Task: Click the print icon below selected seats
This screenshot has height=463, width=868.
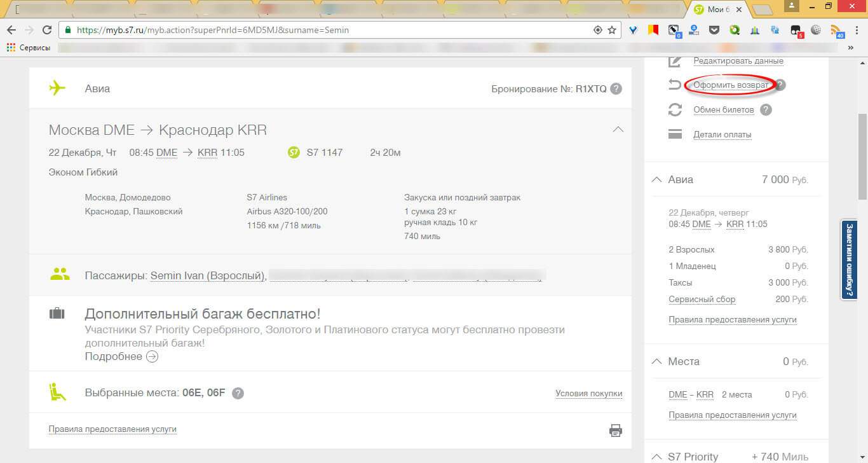Action: [x=615, y=431]
